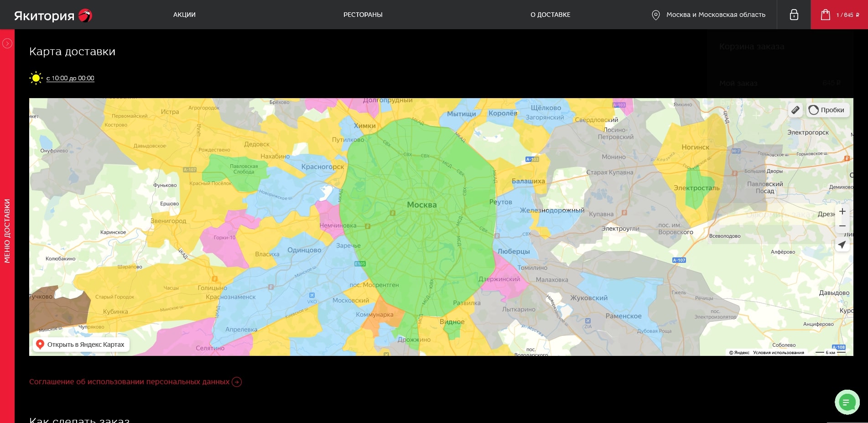Click the sun icon near delivery hours
This screenshot has height=423, width=868.
click(x=36, y=78)
